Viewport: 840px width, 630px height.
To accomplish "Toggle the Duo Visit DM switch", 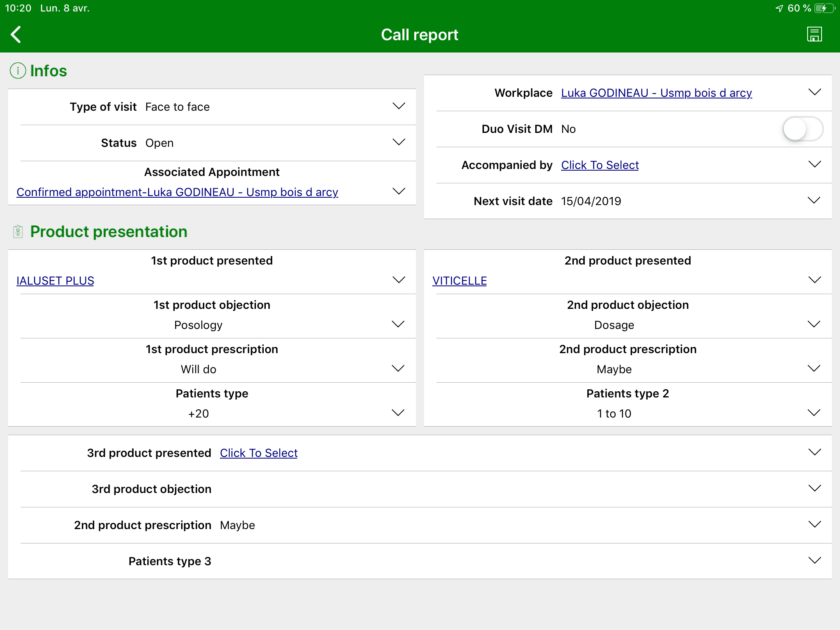I will click(x=803, y=129).
